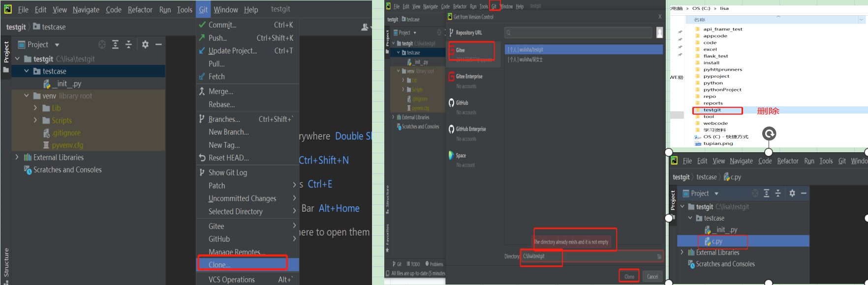This screenshot has height=285, width=868.
Task: Click the 名称 column header in file explorer
Action: click(x=699, y=20)
